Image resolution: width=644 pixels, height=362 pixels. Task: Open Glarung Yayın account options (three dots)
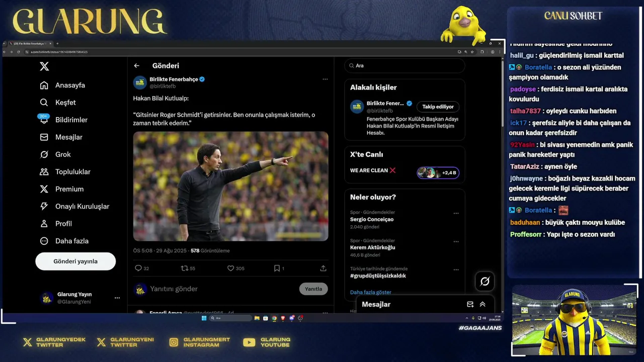117,298
